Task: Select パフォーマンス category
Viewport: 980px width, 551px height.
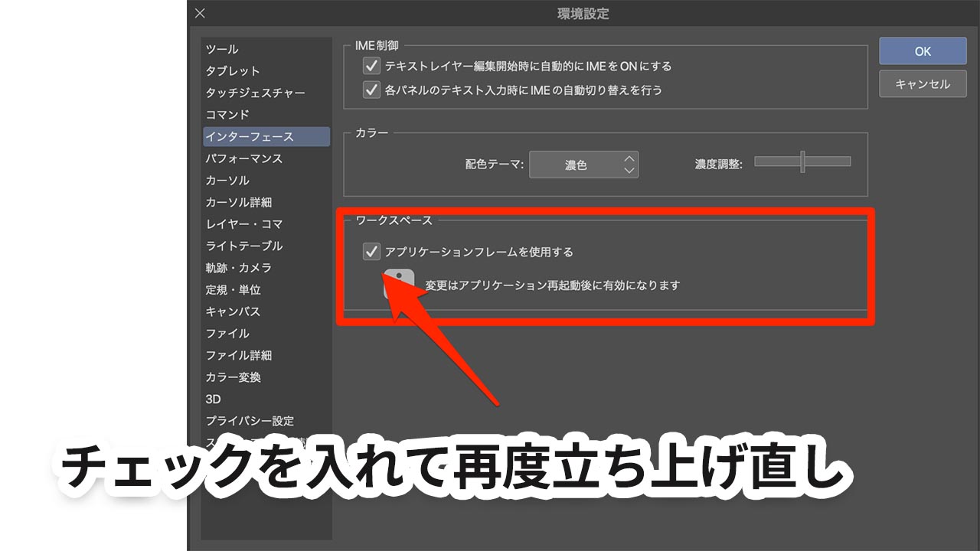Action: coord(266,158)
